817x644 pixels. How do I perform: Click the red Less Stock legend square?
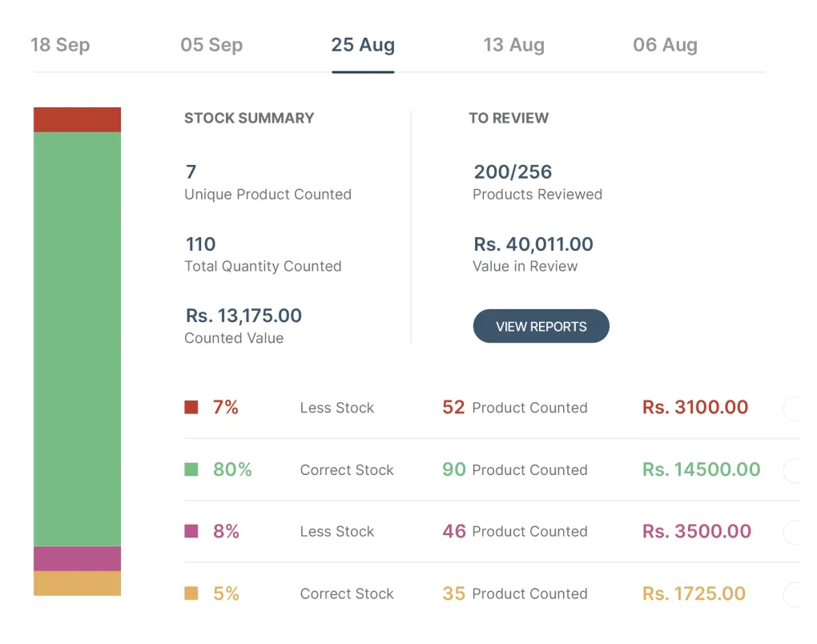(192, 407)
